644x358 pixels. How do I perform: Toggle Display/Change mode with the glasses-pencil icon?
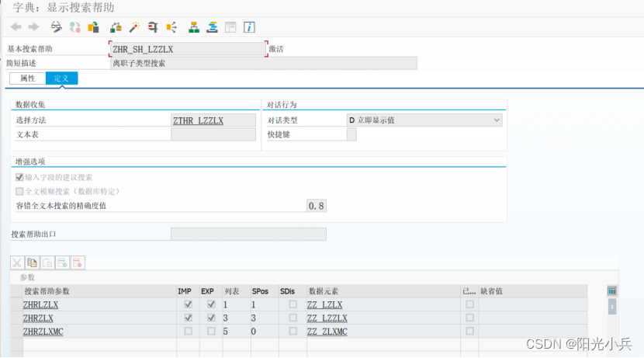(57, 27)
